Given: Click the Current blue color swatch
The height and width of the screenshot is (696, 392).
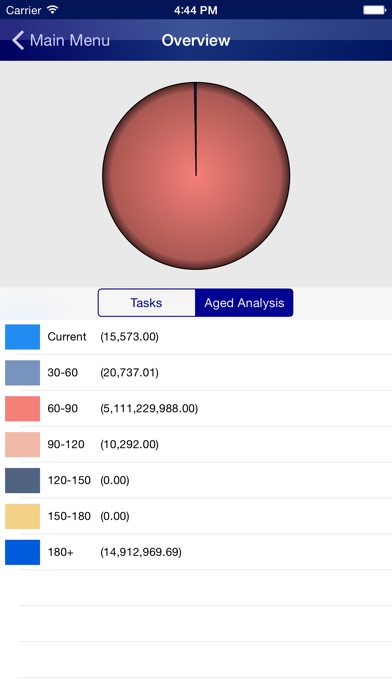Looking at the screenshot, I should (x=23, y=337).
